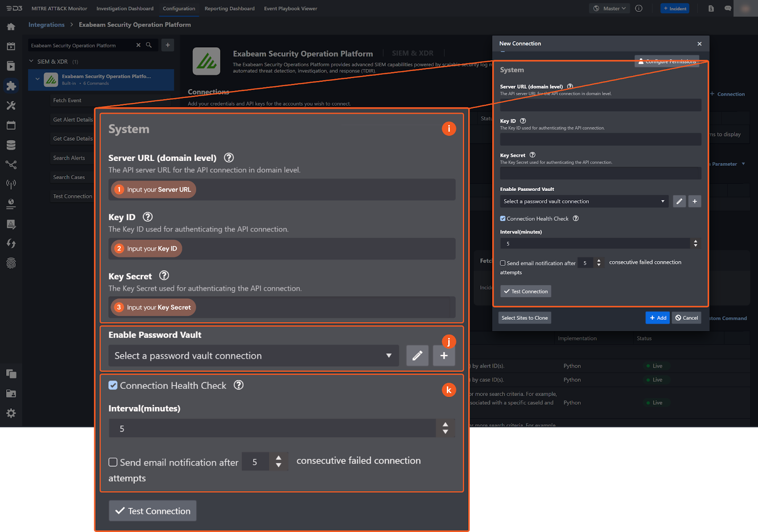Open the Investigation Dashboard tab

click(125, 9)
